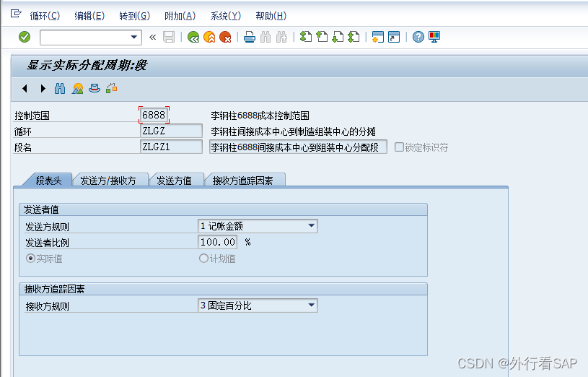The height and width of the screenshot is (377, 588).
Task: Collapse command field with double-chevron icon
Action: click(153, 37)
